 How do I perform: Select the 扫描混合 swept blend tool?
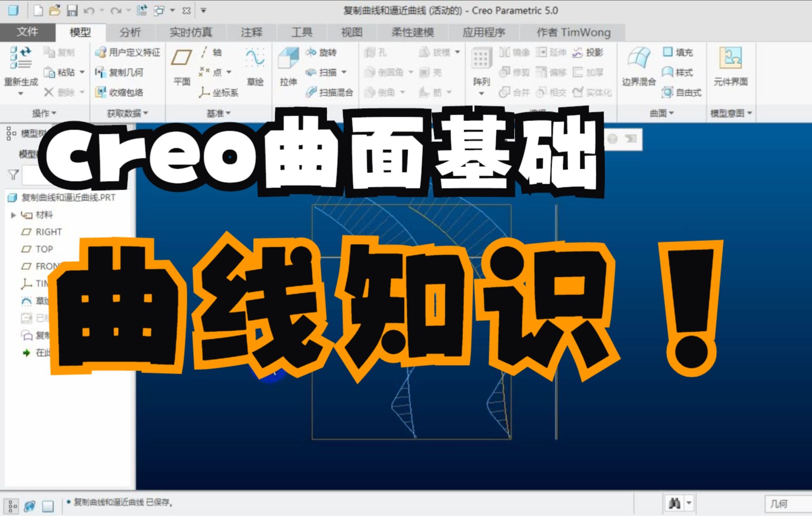(329, 92)
